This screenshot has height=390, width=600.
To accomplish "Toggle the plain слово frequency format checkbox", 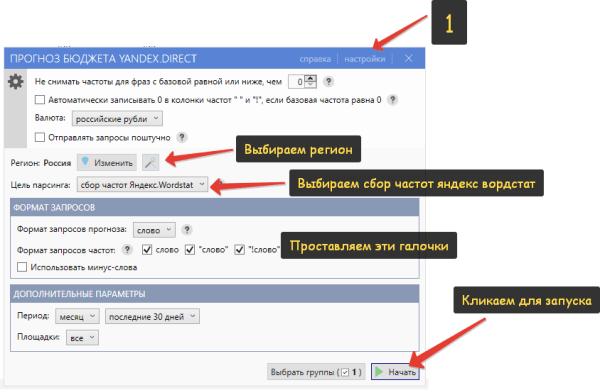I will click(x=147, y=250).
